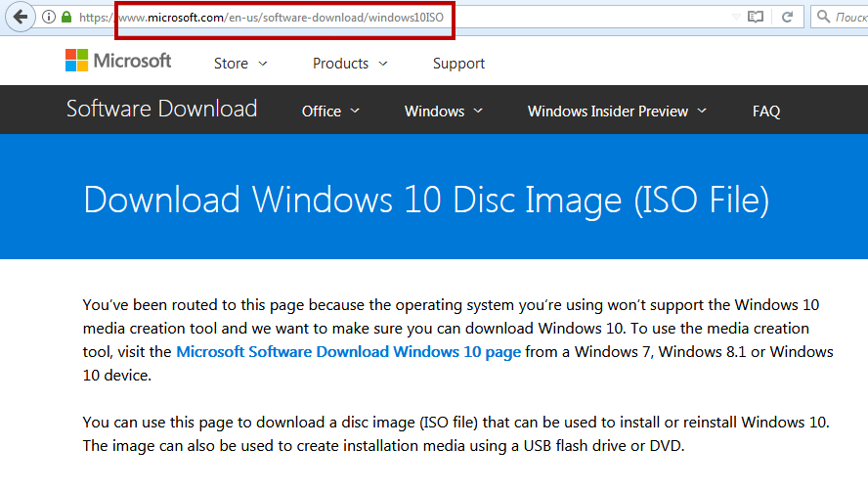The height and width of the screenshot is (492, 868).
Task: Follow Microsoft Software Download Windows 10 page link
Action: [348, 352]
